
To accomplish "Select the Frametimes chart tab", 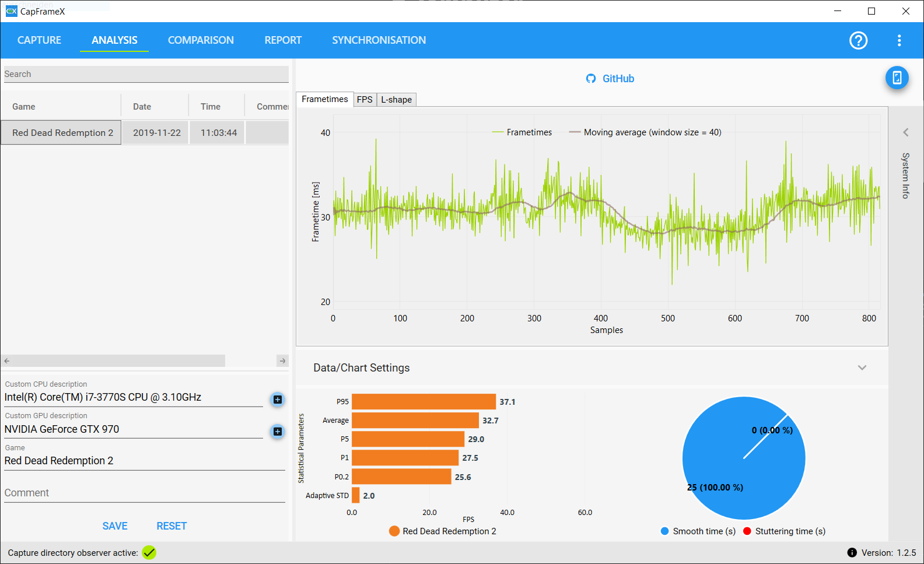I will pyautogui.click(x=325, y=99).
